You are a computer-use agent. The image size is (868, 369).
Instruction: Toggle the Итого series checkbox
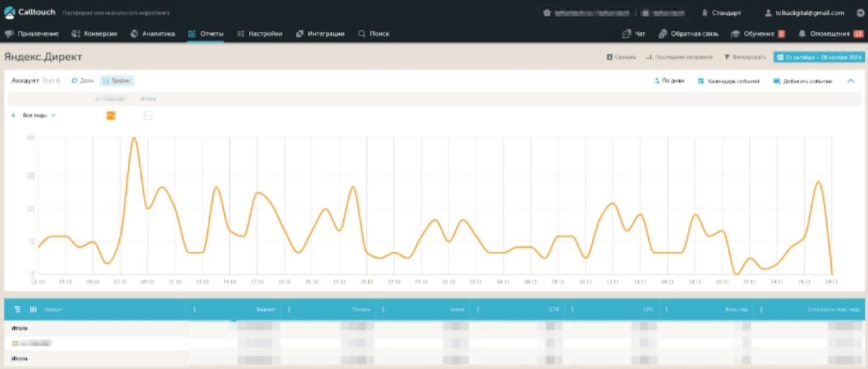[148, 116]
